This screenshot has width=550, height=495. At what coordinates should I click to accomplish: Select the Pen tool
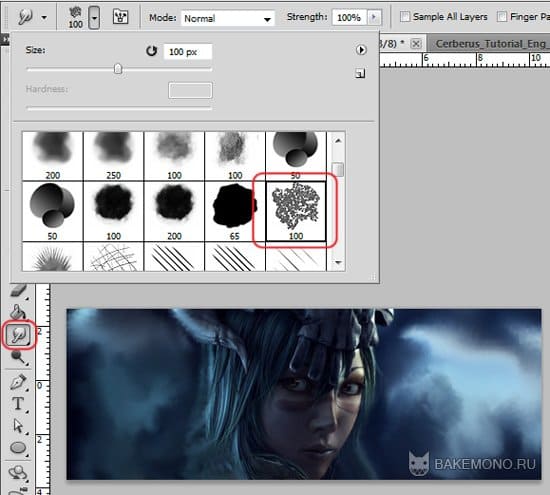tap(18, 382)
